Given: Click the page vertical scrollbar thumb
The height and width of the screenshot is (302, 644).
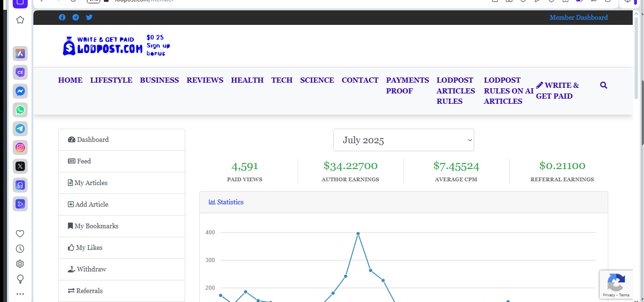Looking at the screenshot, I should (x=637, y=59).
